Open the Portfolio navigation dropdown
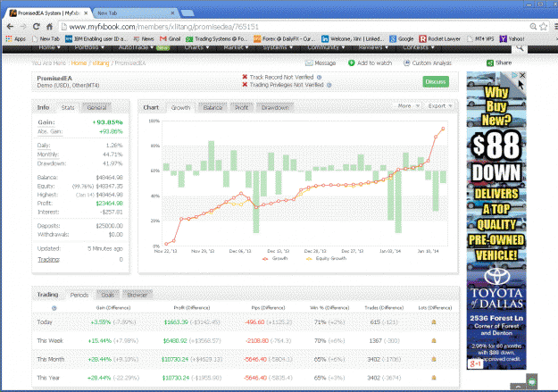 click(x=89, y=47)
